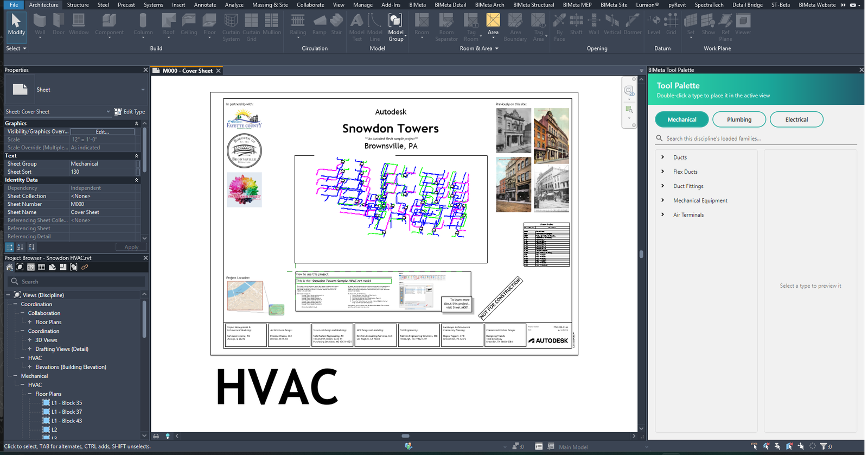Expand the Ducts category in Tool Palette

click(662, 157)
